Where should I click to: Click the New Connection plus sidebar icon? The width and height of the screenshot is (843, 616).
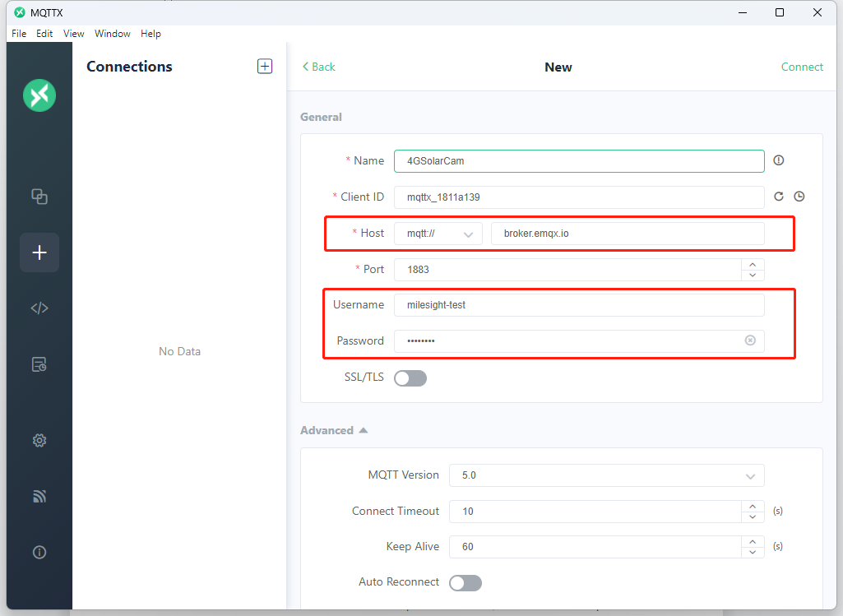[39, 252]
